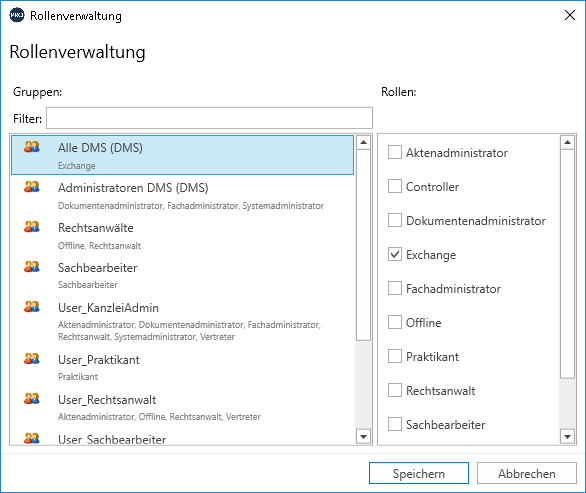Click the Abbrechen button

point(527,473)
